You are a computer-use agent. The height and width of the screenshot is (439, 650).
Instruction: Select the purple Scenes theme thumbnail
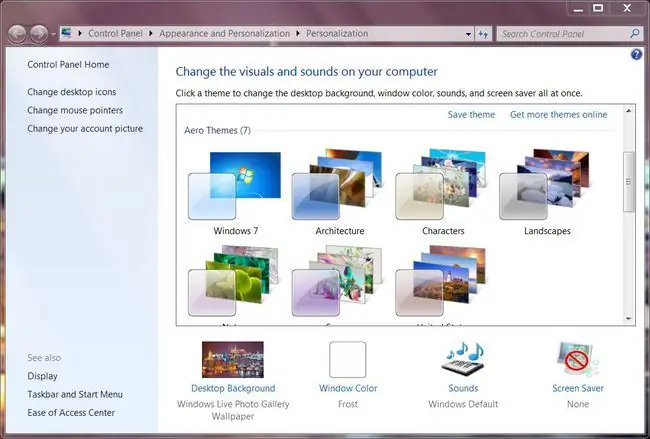[337, 281]
